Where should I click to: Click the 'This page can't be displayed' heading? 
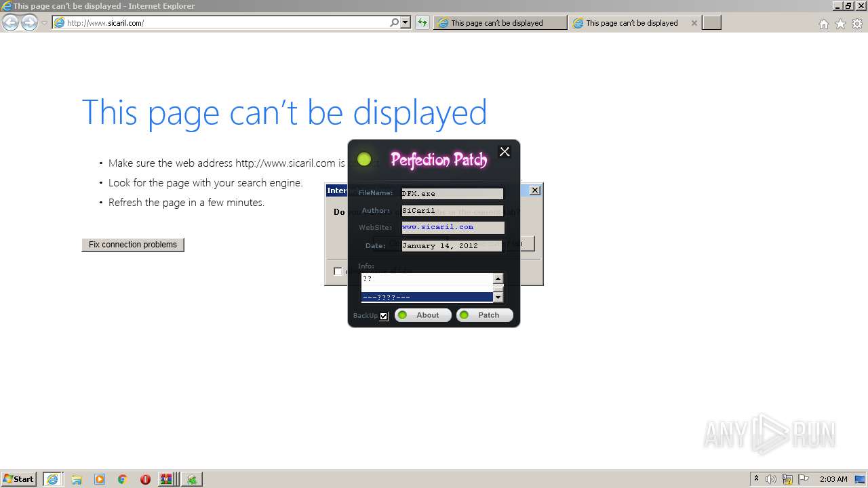(x=284, y=113)
